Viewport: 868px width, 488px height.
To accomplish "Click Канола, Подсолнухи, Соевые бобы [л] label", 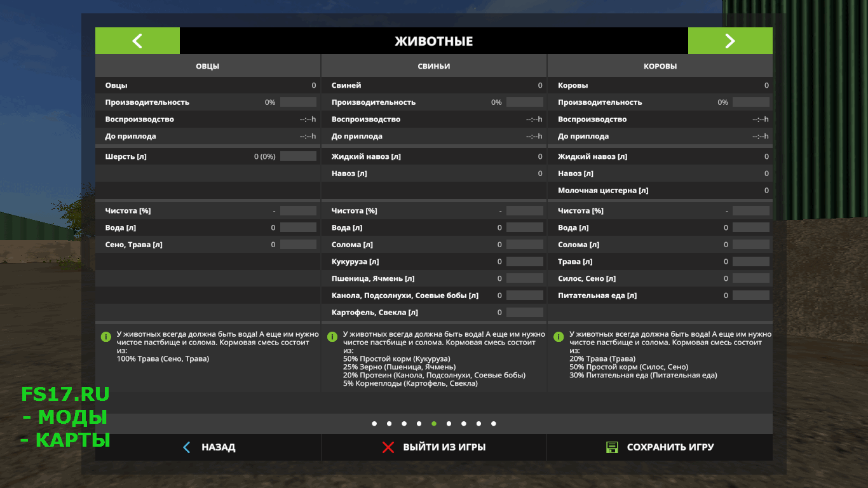I will click(405, 295).
